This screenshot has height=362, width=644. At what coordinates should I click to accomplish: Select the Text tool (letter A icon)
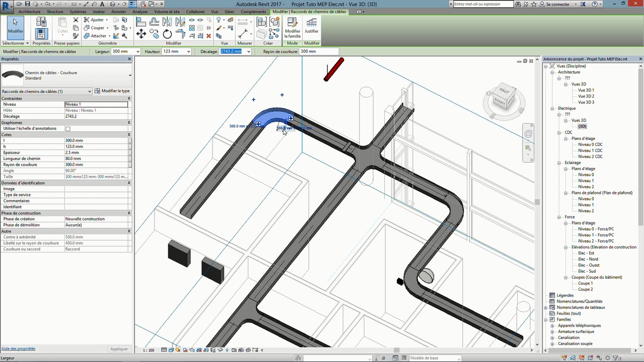102,4
